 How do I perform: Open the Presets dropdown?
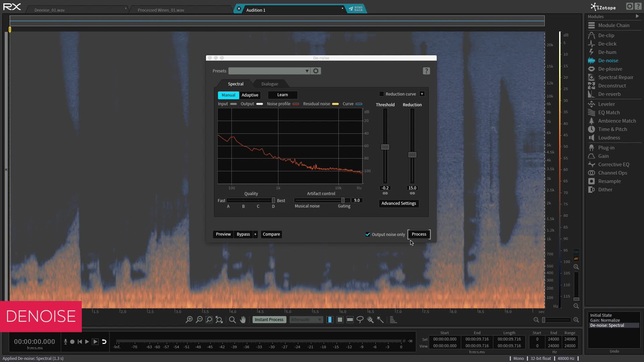click(x=269, y=71)
